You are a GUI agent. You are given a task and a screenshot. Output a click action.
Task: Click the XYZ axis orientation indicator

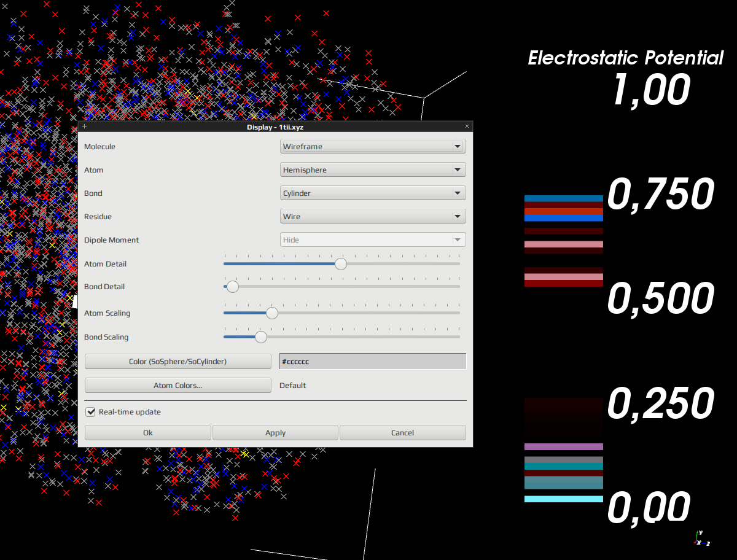pyautogui.click(x=701, y=539)
